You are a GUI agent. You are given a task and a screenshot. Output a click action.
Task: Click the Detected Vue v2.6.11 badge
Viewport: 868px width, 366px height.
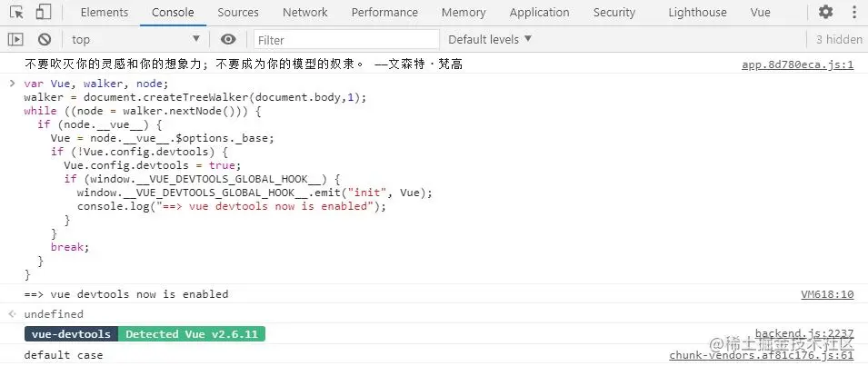[191, 334]
